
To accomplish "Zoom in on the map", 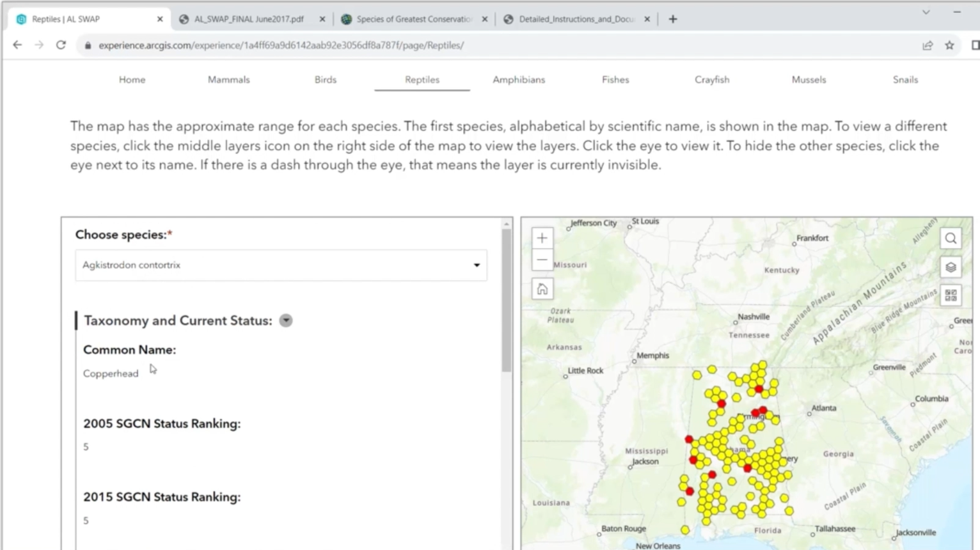I will click(x=542, y=237).
